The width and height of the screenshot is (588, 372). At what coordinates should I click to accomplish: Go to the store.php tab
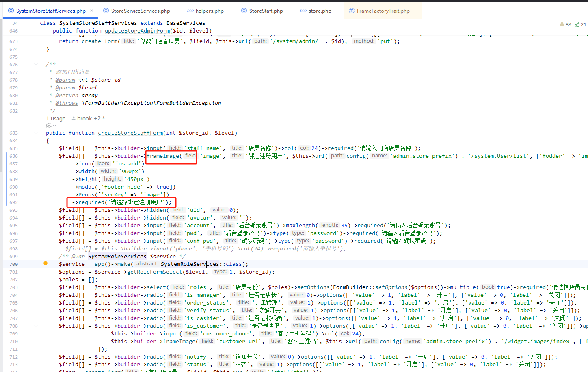(316, 11)
